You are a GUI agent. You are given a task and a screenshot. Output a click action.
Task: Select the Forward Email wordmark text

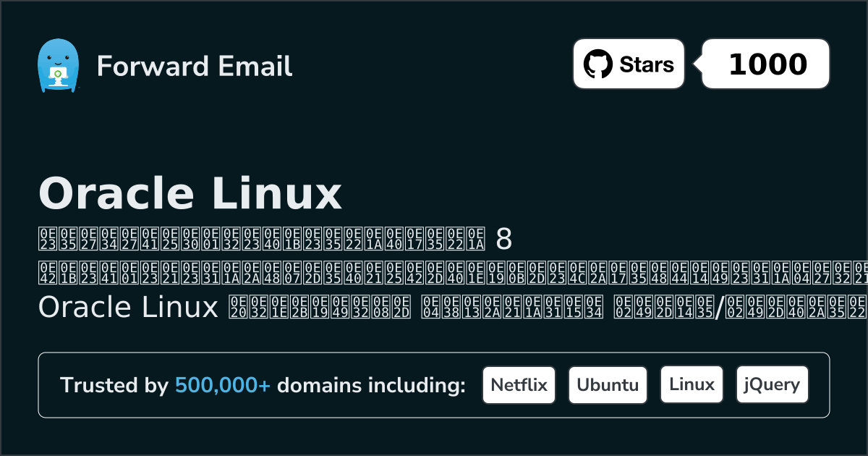click(x=195, y=66)
